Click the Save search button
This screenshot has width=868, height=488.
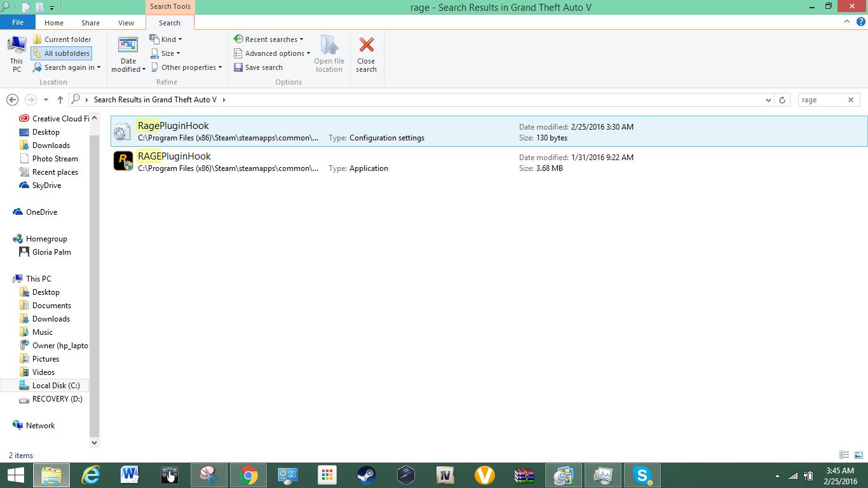[x=258, y=67]
